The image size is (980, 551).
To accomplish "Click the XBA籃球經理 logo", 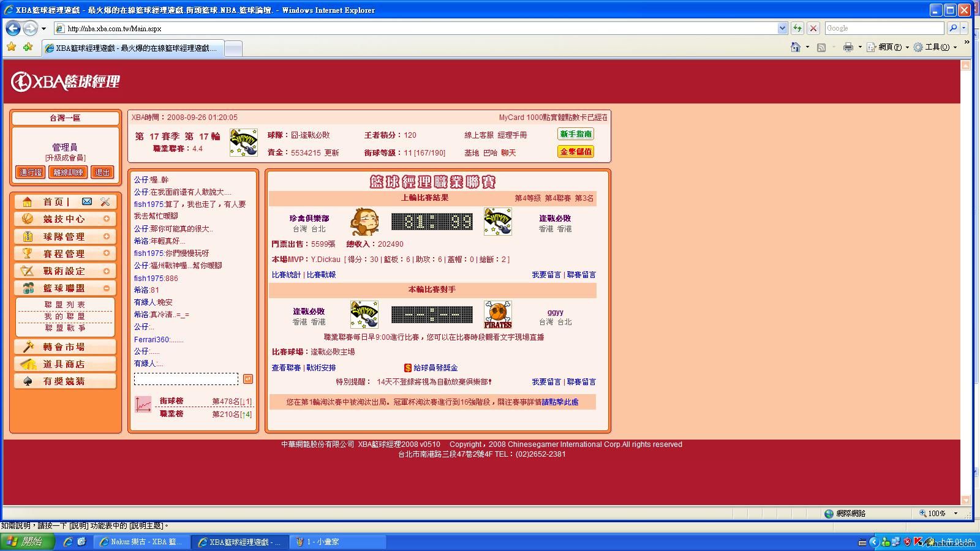I will coord(66,81).
